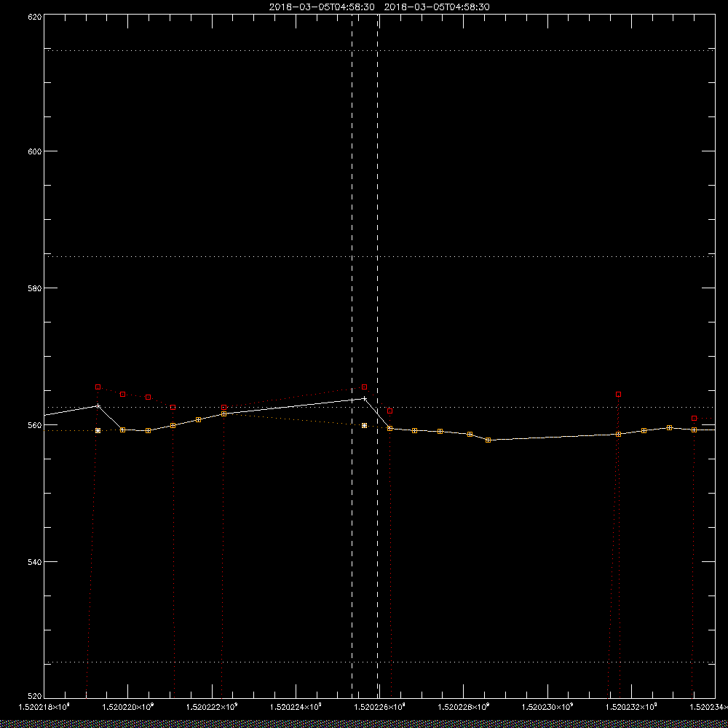
Task: Click the red square just right of the dashed markers
Action: [390, 411]
